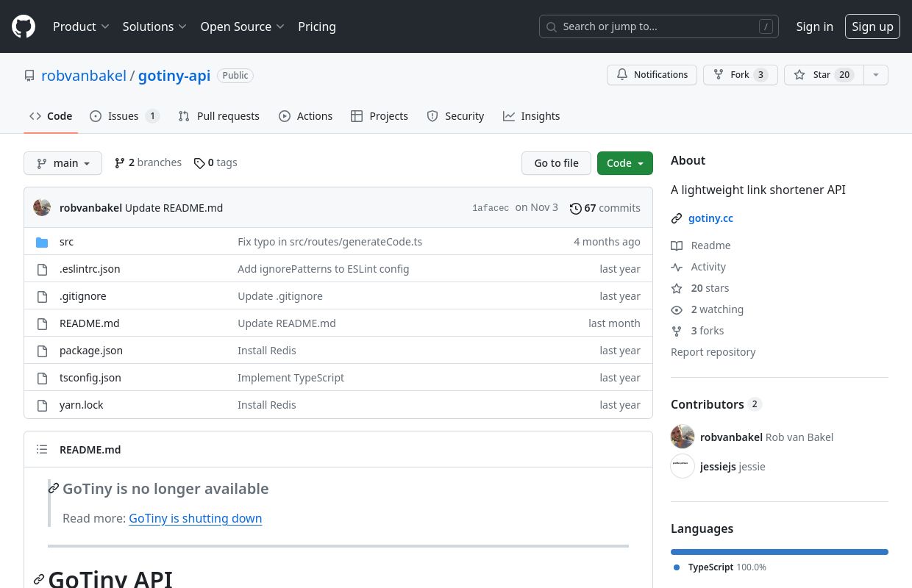Viewport: 912px width, 588px height.
Task: Click the file icon beside README.md row
Action: (x=42, y=323)
